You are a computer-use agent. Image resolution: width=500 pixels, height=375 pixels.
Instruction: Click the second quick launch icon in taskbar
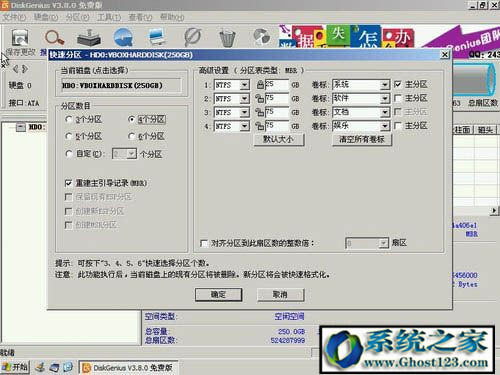[54, 367]
